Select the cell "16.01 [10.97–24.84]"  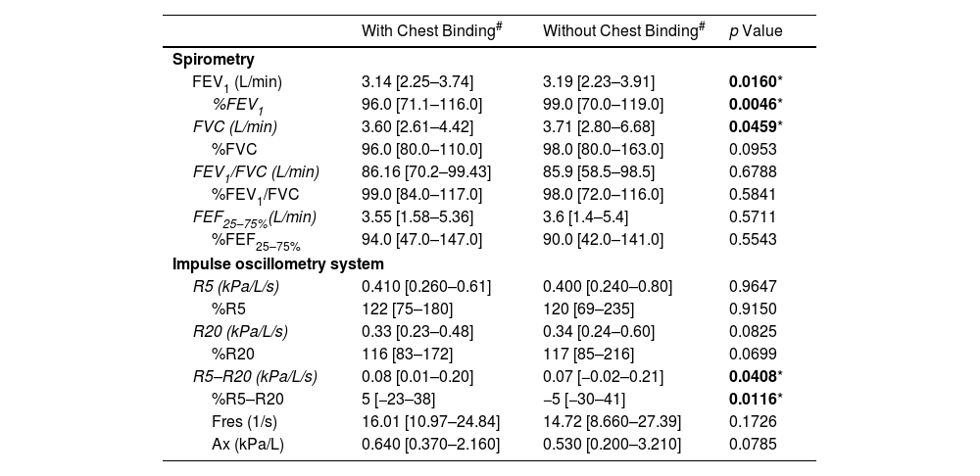(430, 421)
